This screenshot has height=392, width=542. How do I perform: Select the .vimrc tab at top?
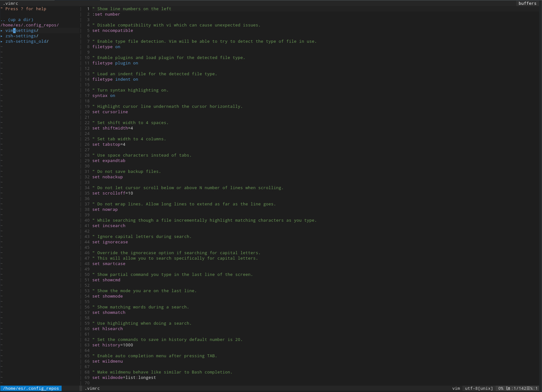click(11, 4)
